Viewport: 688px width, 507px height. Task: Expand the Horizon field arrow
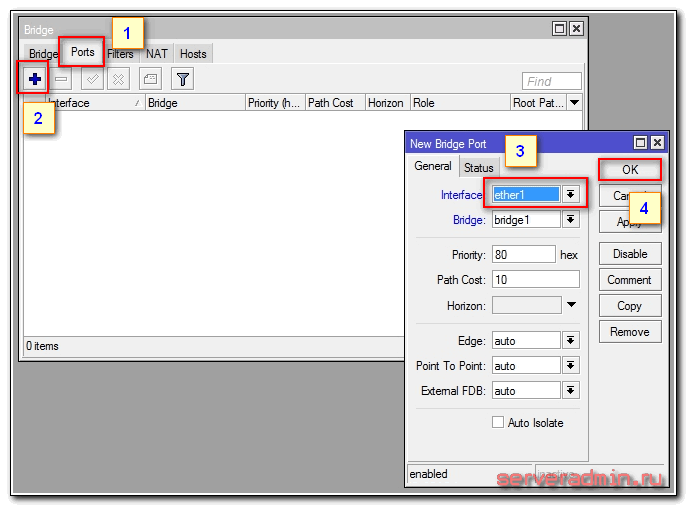tap(572, 305)
